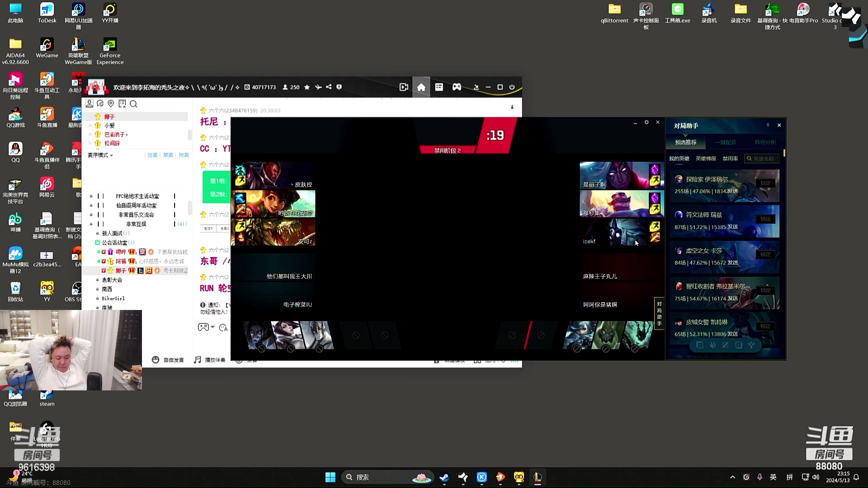Screen dimensions: 868x488
Task: Click the search magnifier above the user list
Action: (133, 104)
